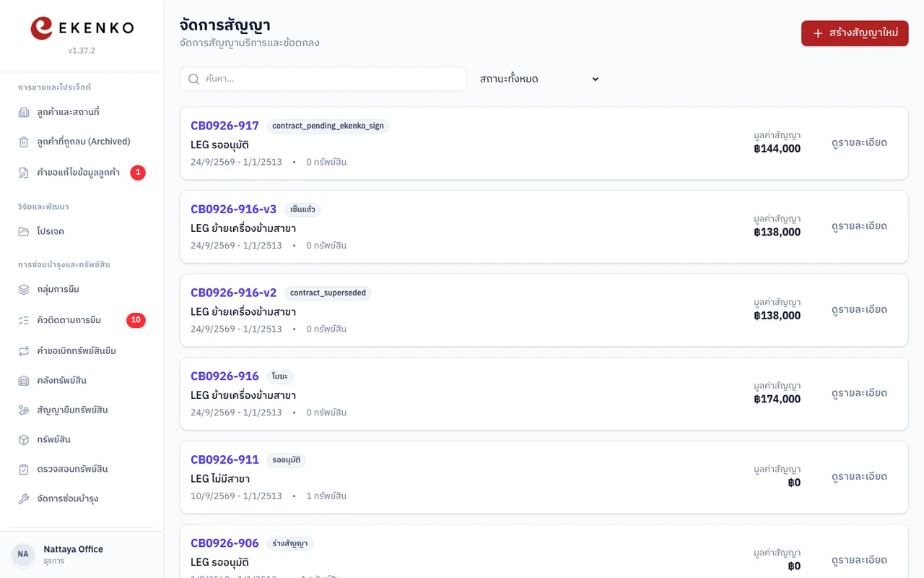Click ดูรายละเอียด on the CB0926-911 card
The image size is (924, 578).
(859, 477)
